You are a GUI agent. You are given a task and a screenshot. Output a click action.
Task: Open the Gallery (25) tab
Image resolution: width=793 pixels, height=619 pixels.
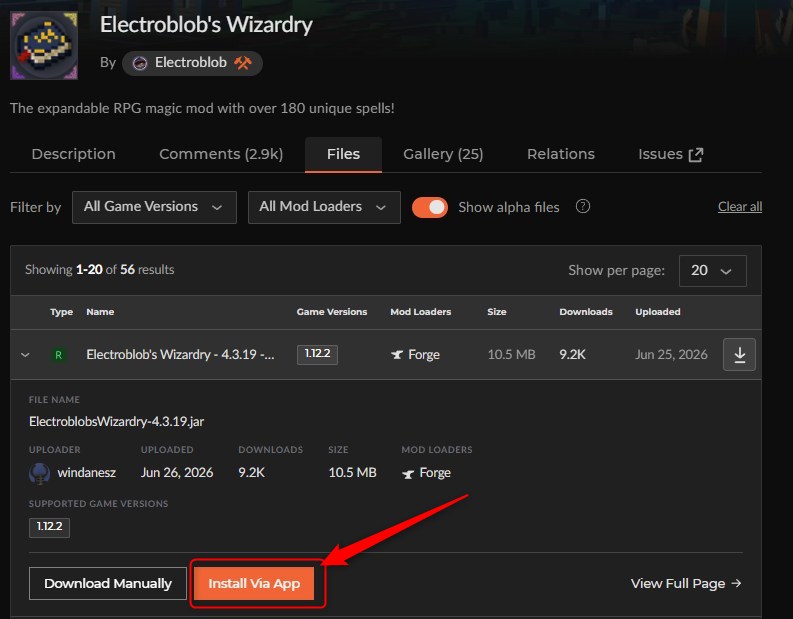(x=443, y=154)
